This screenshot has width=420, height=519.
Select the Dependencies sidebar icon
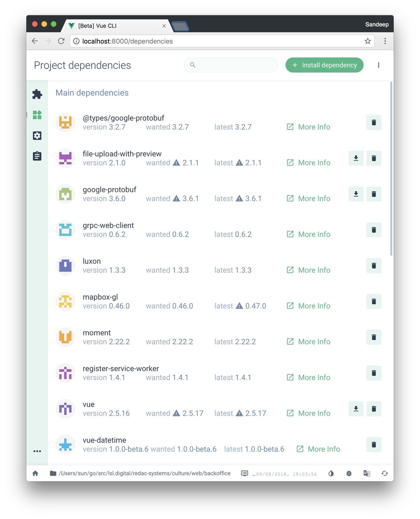click(37, 115)
